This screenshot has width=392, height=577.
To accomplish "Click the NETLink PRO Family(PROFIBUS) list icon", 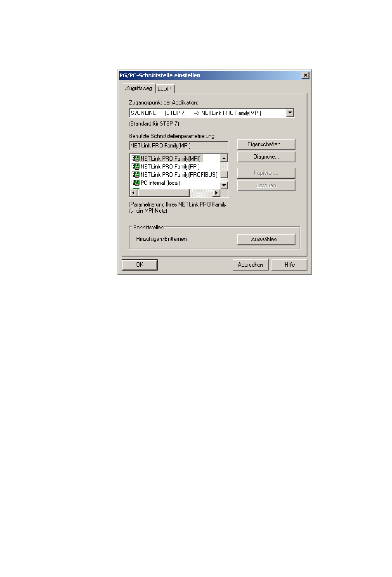I will point(135,175).
